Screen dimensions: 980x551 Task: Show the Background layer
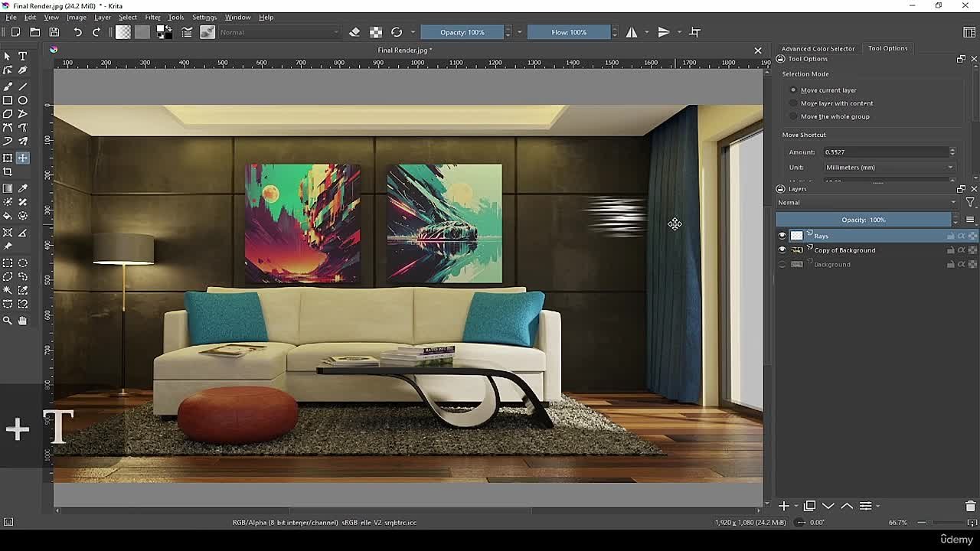click(x=782, y=263)
